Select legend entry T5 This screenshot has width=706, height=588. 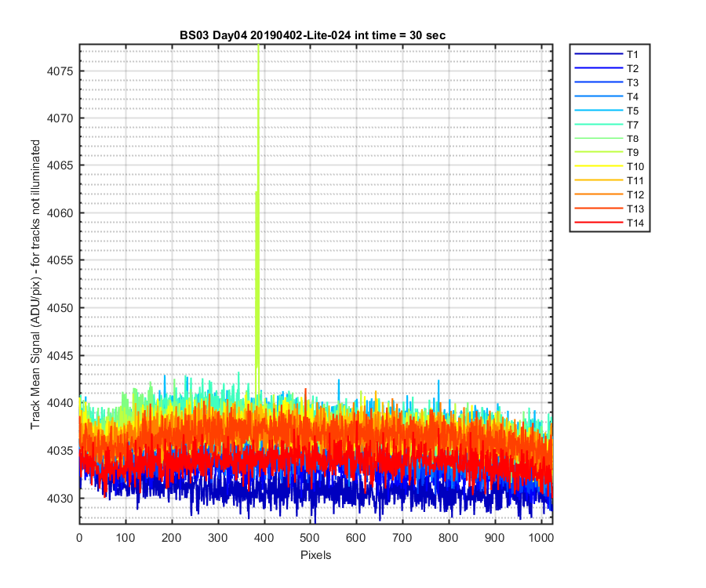coord(610,111)
